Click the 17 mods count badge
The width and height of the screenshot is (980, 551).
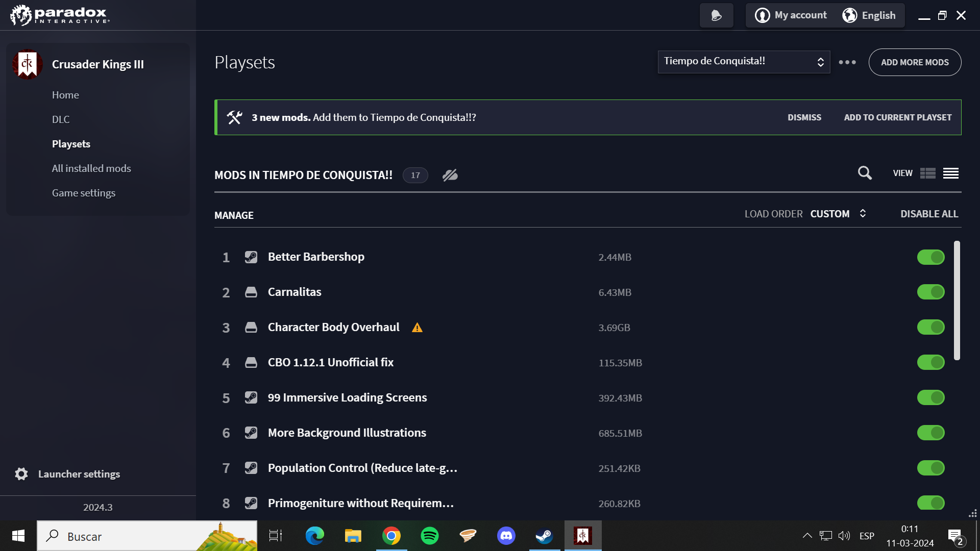(x=415, y=175)
